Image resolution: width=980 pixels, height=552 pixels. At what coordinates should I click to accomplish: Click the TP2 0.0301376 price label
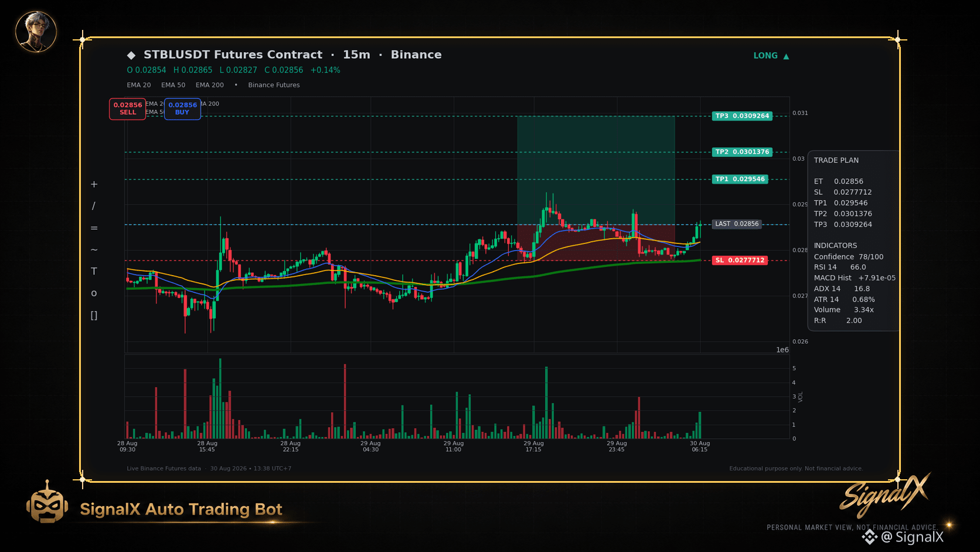click(x=742, y=152)
